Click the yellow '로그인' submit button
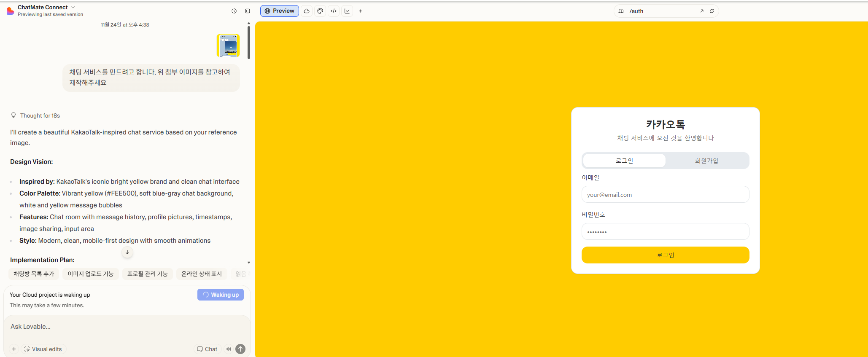 (x=665, y=255)
